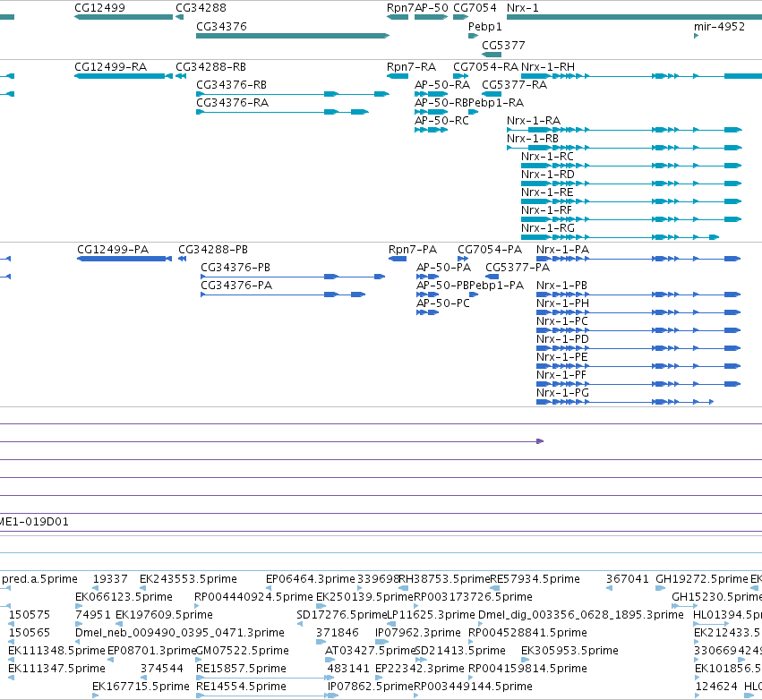Select transcript Rpn7-RA
Image resolution: width=762 pixels, height=700 pixels.
pyautogui.click(x=398, y=76)
